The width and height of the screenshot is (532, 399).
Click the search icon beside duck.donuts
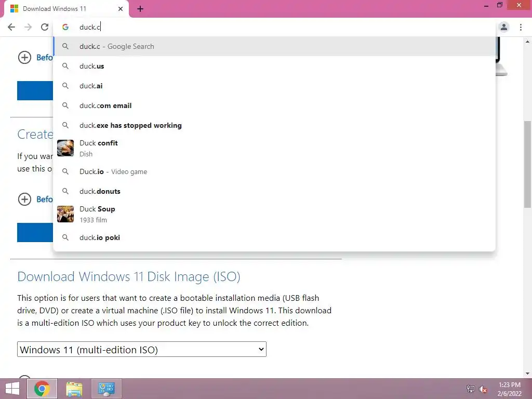point(65,191)
